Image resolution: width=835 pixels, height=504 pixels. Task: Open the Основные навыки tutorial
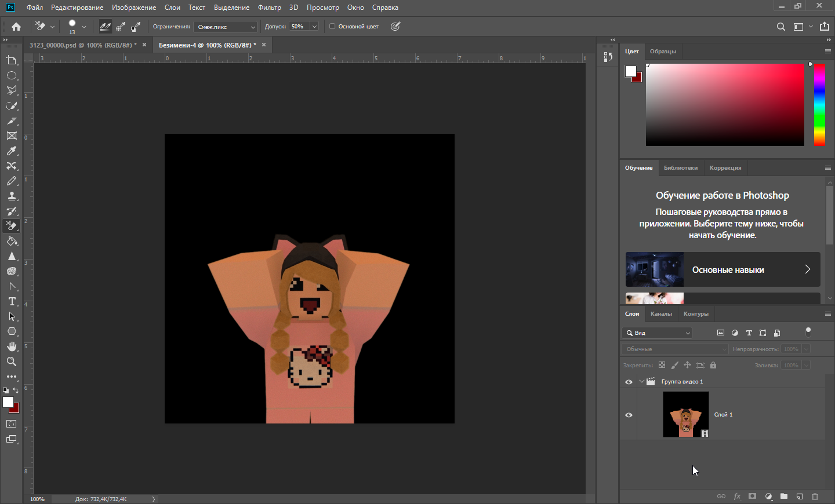coord(723,269)
